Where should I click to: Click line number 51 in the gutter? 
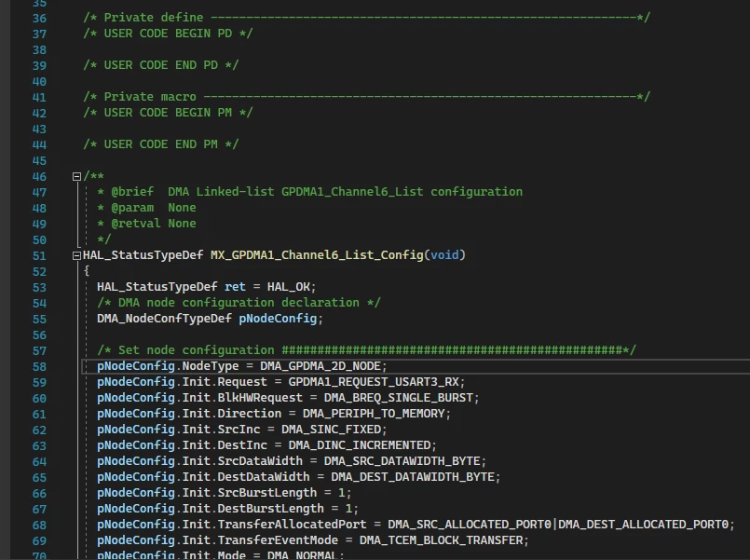pyautogui.click(x=39, y=256)
